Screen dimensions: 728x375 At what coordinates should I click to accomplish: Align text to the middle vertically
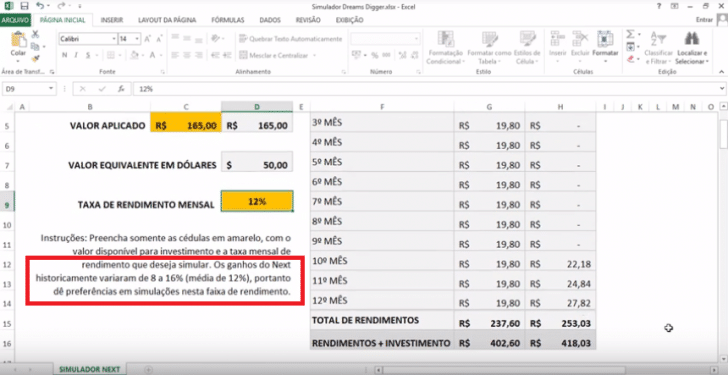coord(187,39)
